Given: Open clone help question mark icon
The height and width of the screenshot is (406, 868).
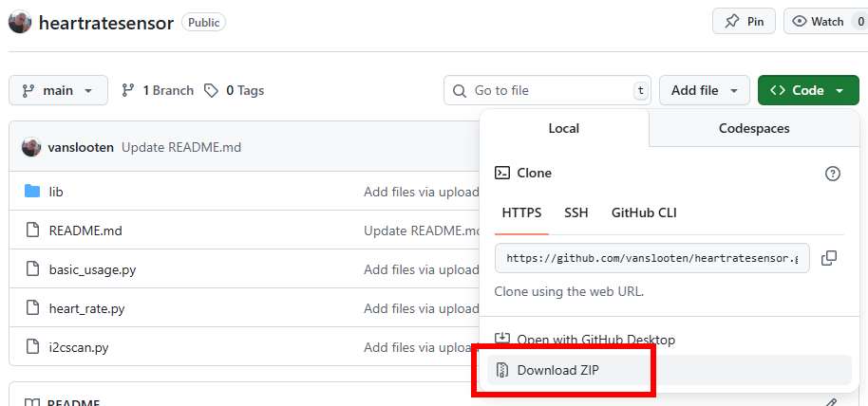Looking at the screenshot, I should (x=833, y=174).
